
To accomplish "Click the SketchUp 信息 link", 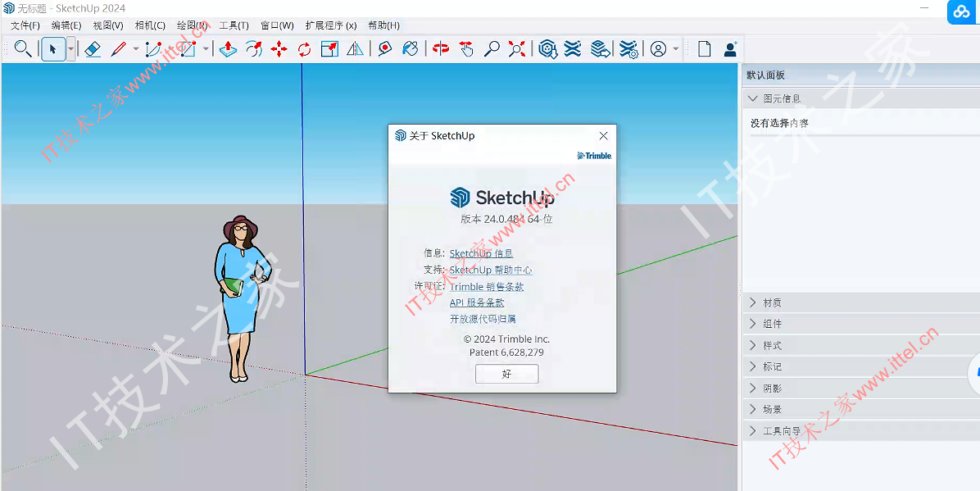I will 481,253.
